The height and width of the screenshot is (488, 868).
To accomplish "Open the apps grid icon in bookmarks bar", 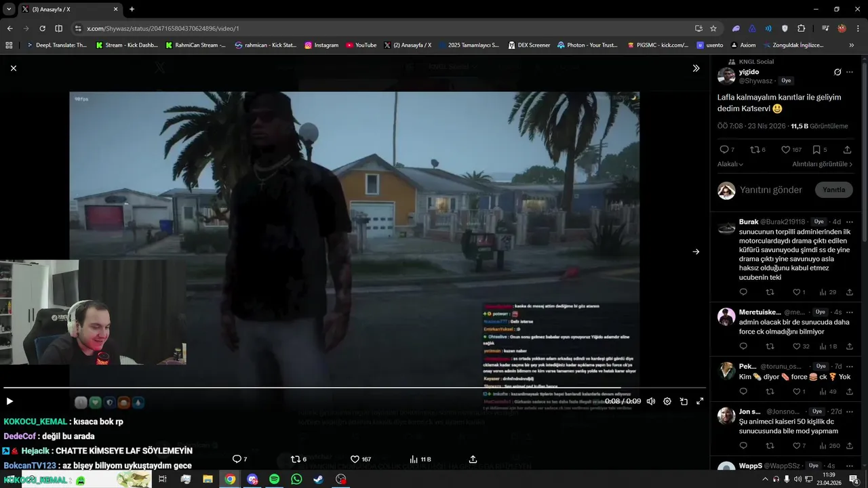I will pyautogui.click(x=9, y=45).
